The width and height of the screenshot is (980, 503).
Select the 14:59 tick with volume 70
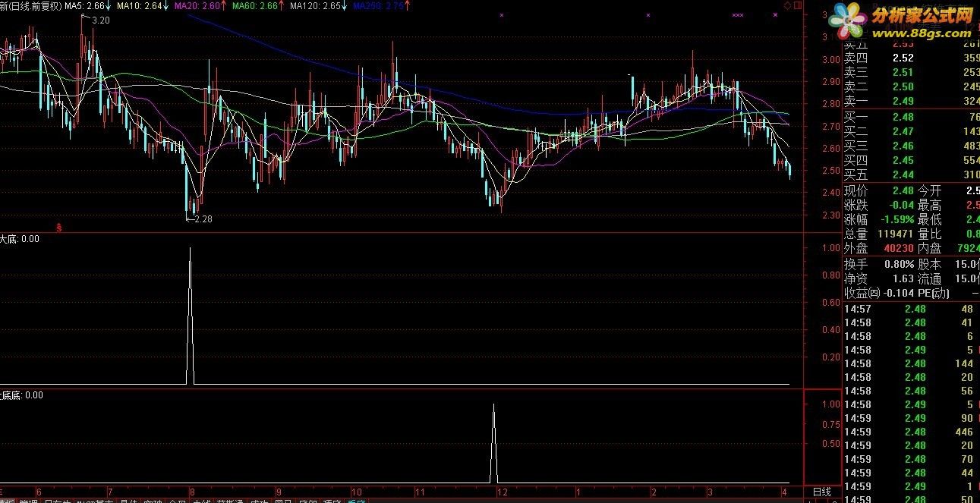point(912,459)
